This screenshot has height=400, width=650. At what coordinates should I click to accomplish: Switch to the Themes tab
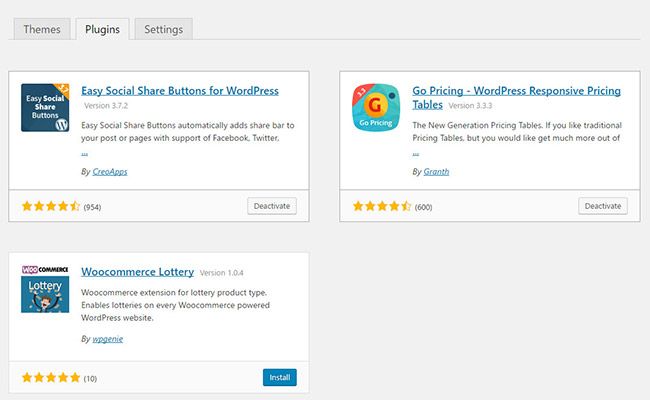point(41,29)
